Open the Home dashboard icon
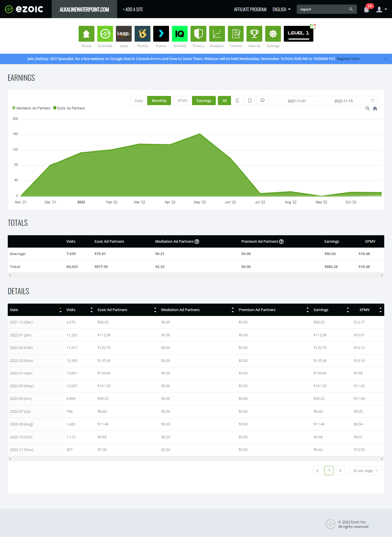The height and width of the screenshot is (538, 392). (86, 34)
